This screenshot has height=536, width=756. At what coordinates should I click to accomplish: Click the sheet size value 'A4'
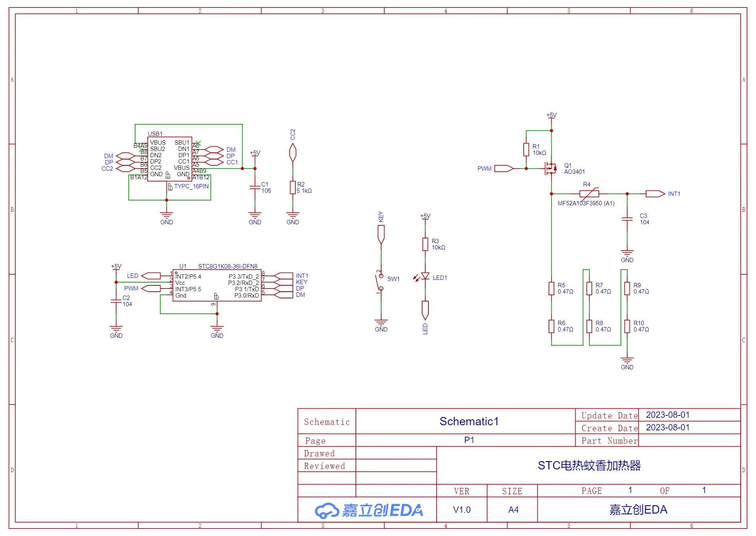(x=513, y=510)
